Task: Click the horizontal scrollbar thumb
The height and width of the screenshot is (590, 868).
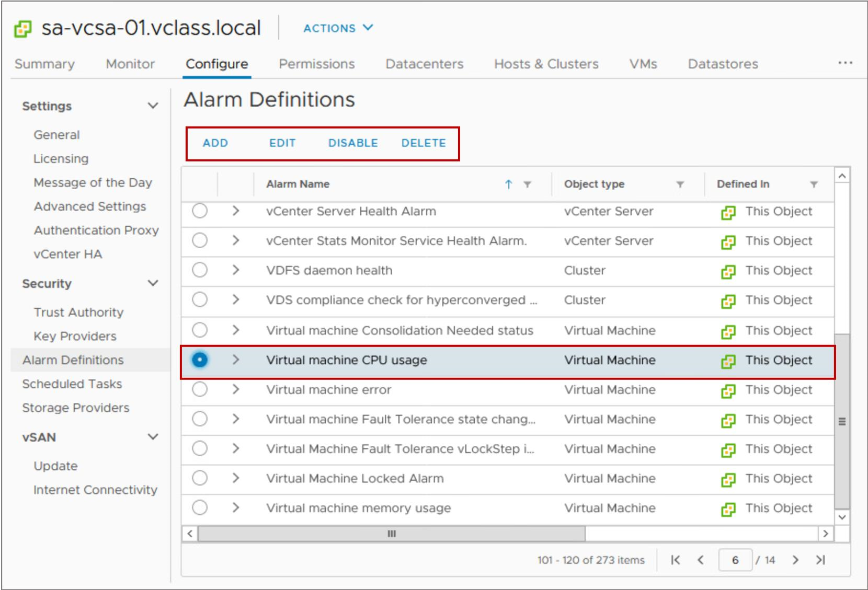Action: tap(392, 534)
